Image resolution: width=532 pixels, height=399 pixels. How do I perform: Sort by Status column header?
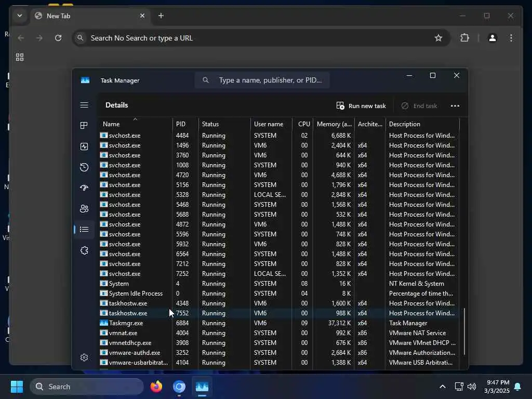[224, 124]
